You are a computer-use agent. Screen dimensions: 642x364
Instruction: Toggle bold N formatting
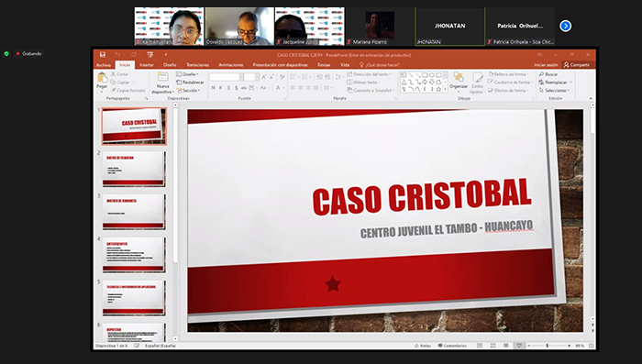(x=213, y=88)
